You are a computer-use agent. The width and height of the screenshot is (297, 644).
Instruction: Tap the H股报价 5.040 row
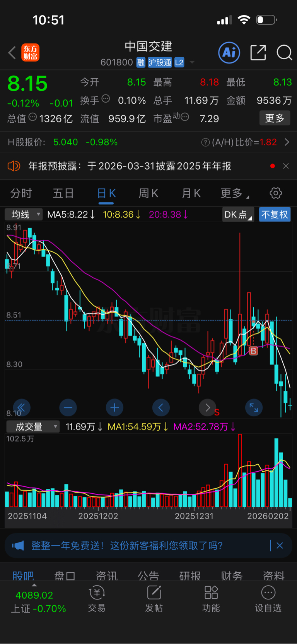(148, 142)
